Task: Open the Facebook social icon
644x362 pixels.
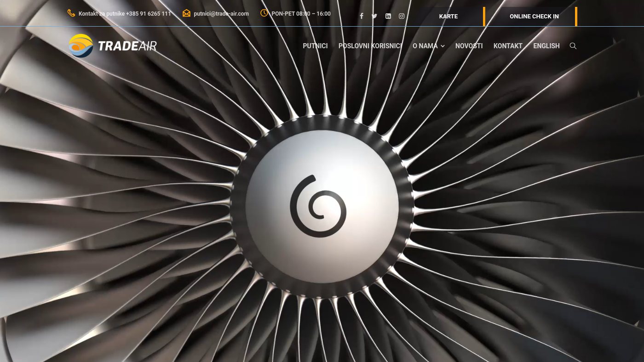Action: 362,16
